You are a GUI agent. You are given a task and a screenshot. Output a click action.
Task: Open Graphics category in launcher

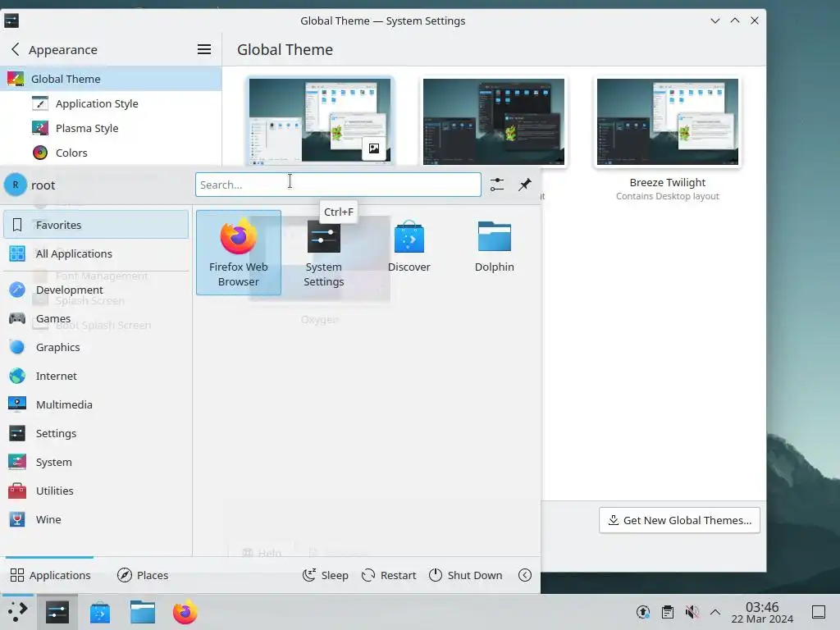tap(96, 347)
